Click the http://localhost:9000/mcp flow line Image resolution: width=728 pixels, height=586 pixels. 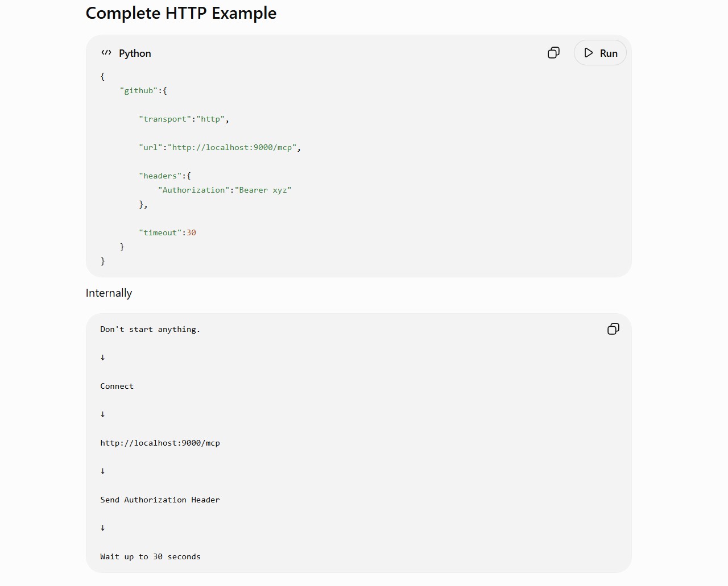tap(160, 443)
